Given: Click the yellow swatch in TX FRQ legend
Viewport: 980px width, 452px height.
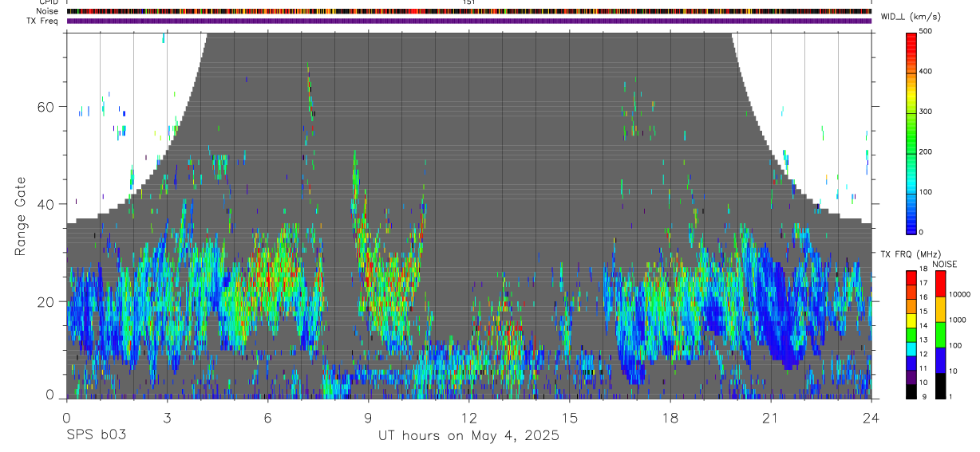Looking at the screenshot, I should [x=911, y=320].
